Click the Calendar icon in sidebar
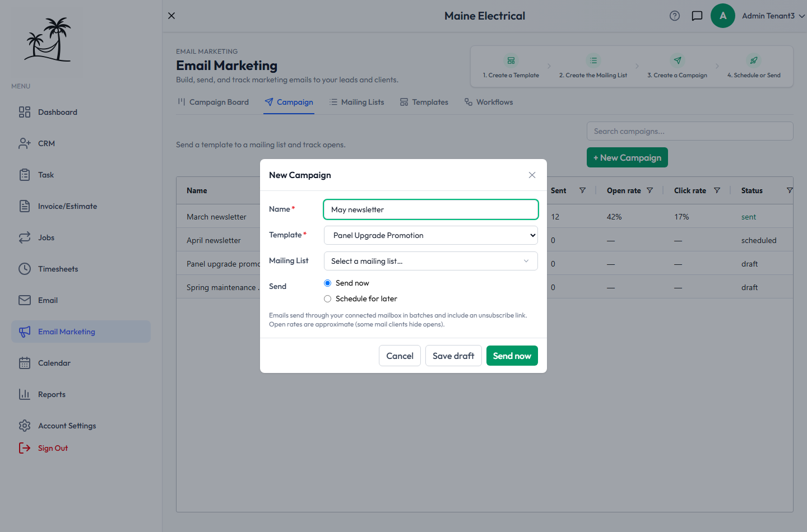807x532 pixels. point(25,363)
